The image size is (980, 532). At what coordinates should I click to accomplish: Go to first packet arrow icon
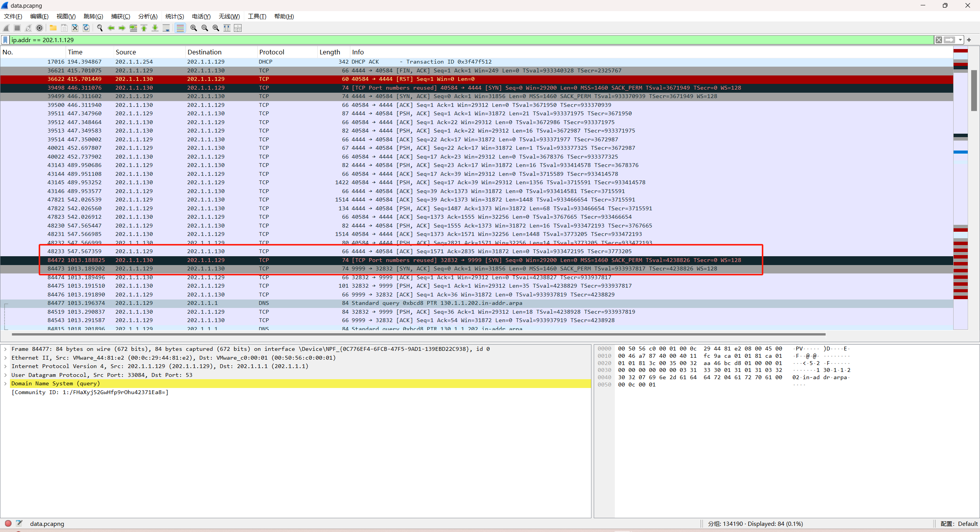144,28
